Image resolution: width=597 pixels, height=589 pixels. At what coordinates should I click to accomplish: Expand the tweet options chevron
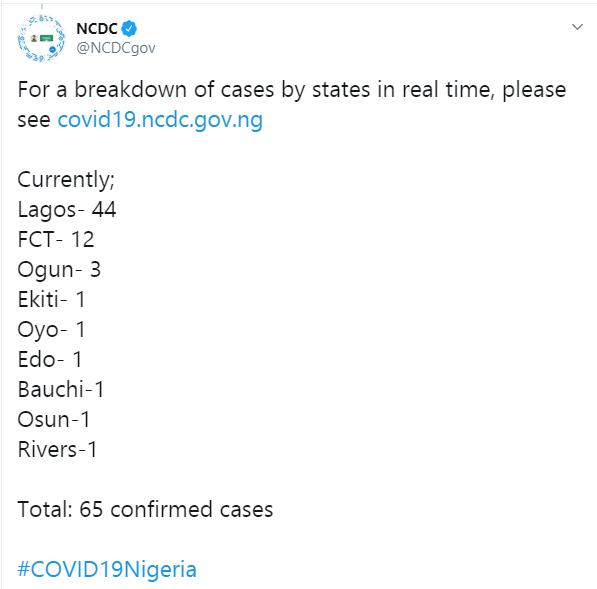[x=578, y=27]
